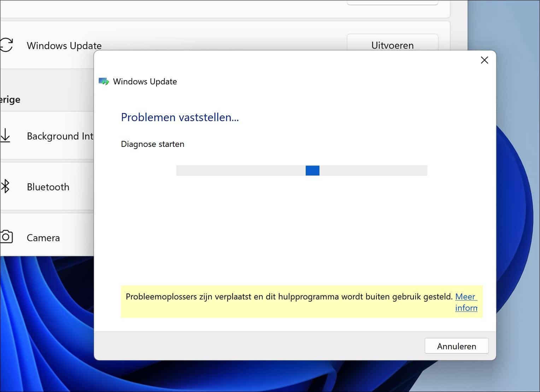Open the Bluetooth troubleshooter entry
540x392 pixels.
[48, 186]
